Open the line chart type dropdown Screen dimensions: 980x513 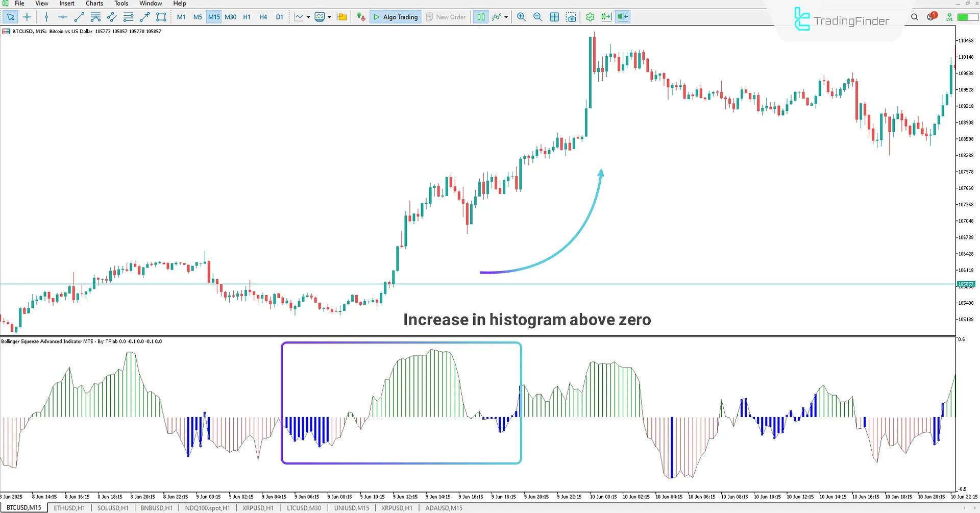pos(308,17)
